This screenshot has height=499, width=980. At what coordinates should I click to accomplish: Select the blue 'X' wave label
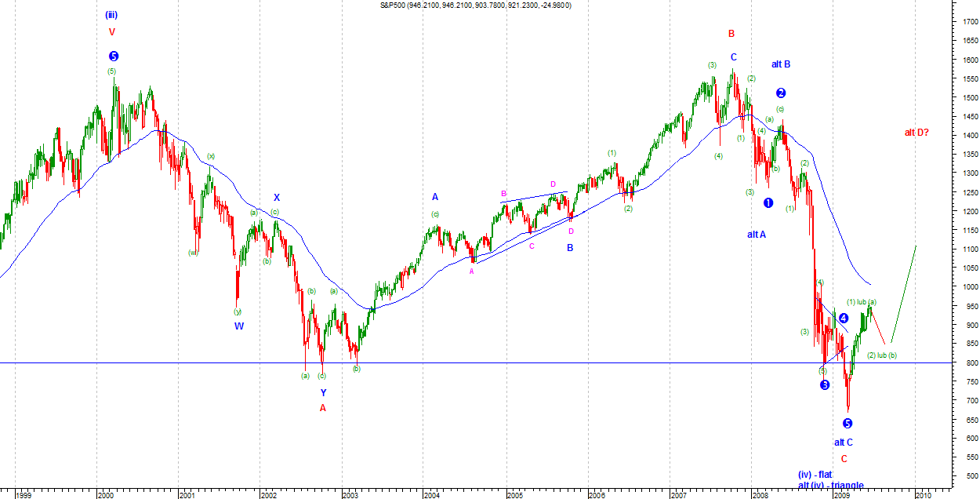pos(276,198)
